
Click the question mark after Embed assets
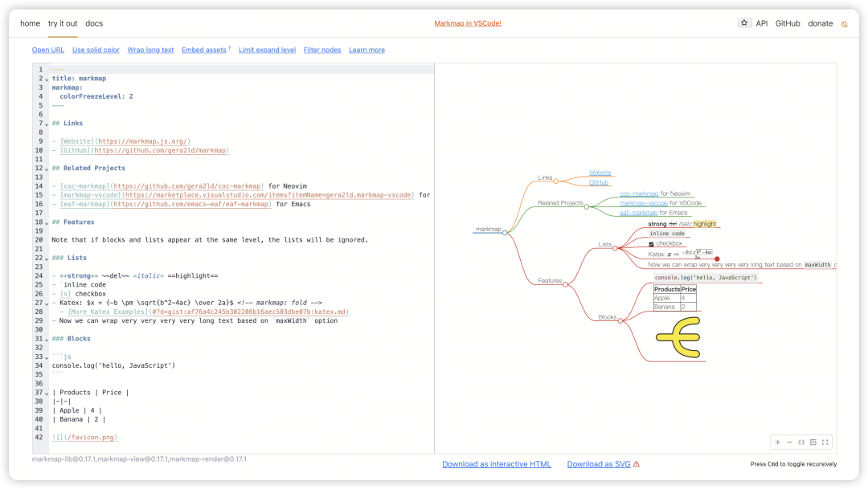pos(229,48)
